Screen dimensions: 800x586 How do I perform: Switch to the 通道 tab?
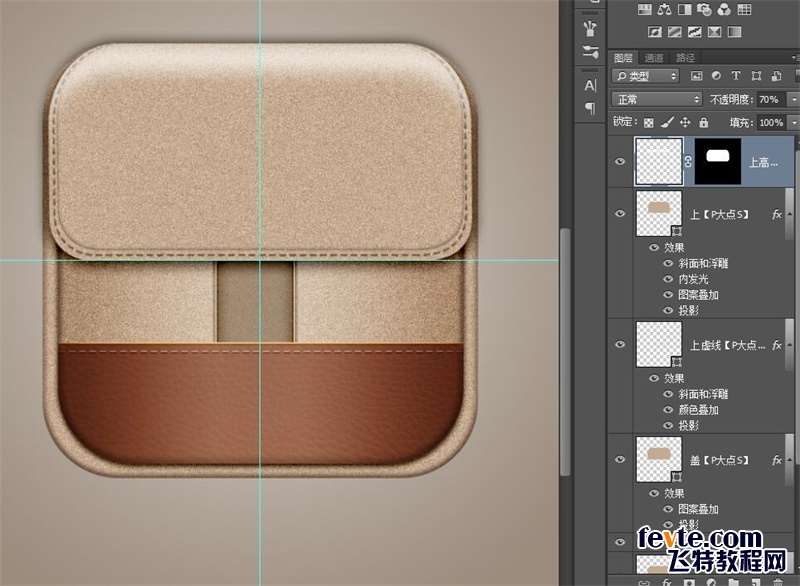pos(653,58)
